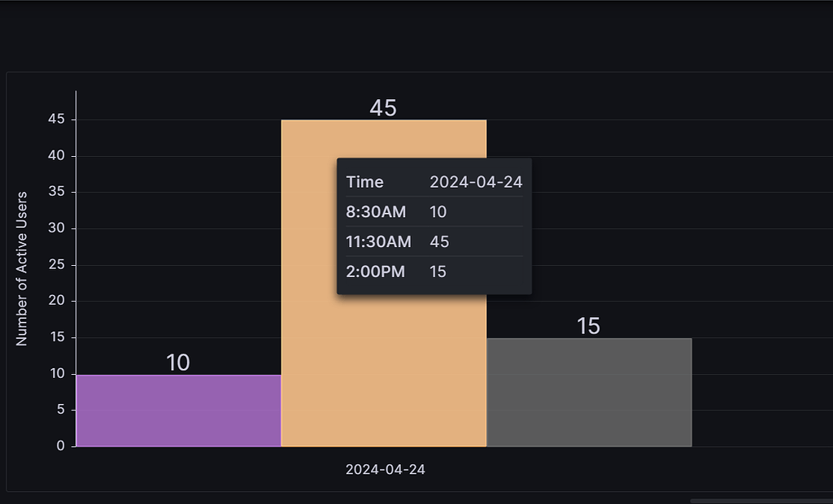This screenshot has width=833, height=504.
Task: Click the 15 label above the gray bar
Action: click(x=588, y=326)
